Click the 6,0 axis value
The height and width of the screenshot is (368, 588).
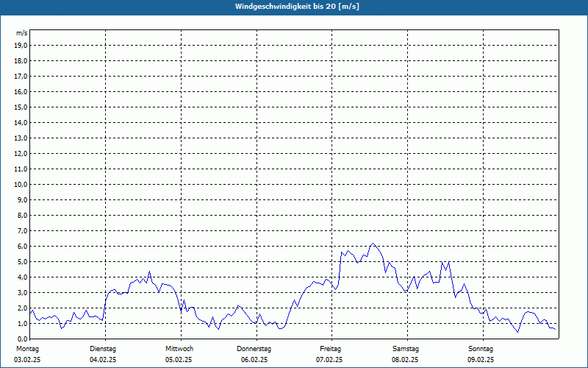tap(23, 246)
